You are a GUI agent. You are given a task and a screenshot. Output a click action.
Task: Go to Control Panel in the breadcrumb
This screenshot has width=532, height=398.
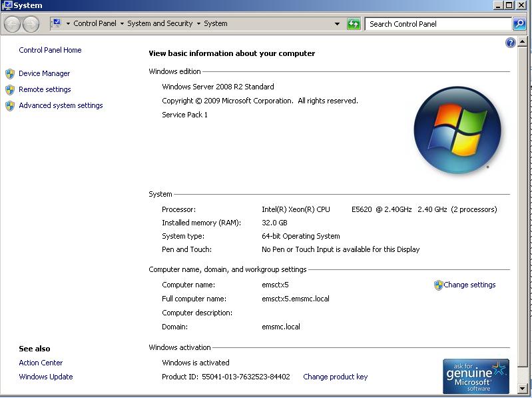click(x=95, y=24)
